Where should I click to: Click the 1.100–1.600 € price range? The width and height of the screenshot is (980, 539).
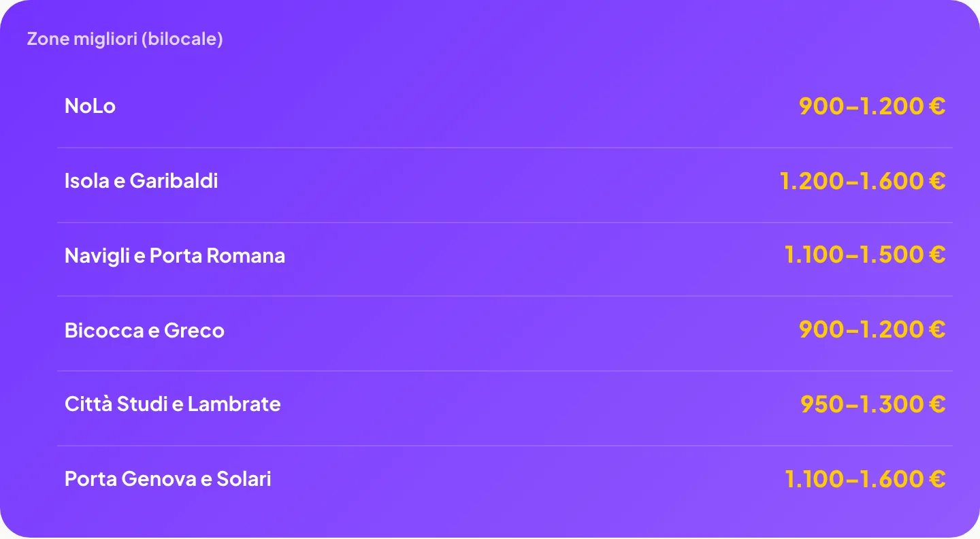coord(865,478)
